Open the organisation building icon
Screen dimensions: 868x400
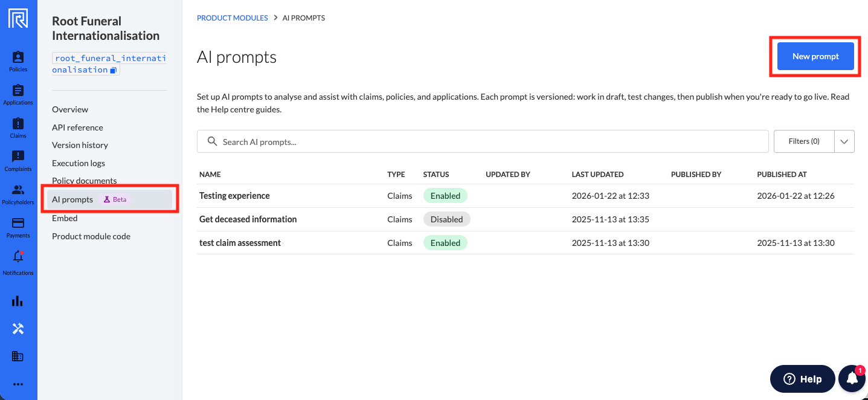(x=18, y=356)
